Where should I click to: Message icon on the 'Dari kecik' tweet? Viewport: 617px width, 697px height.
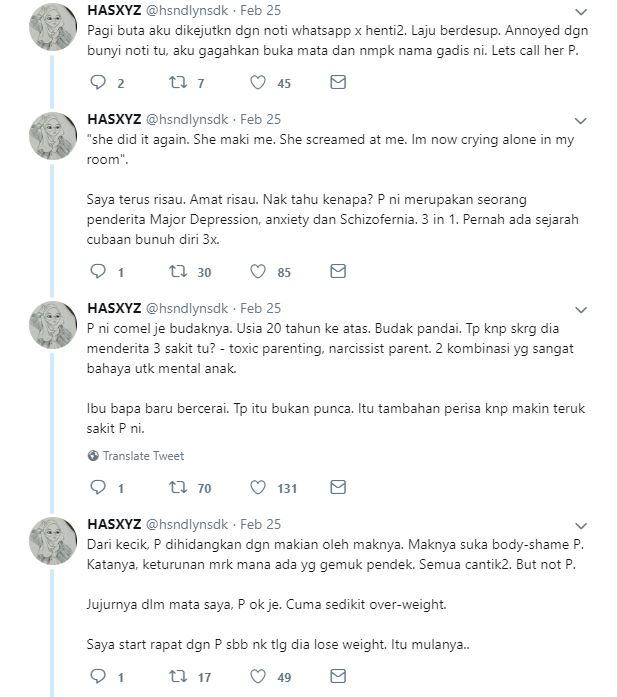[338, 676]
